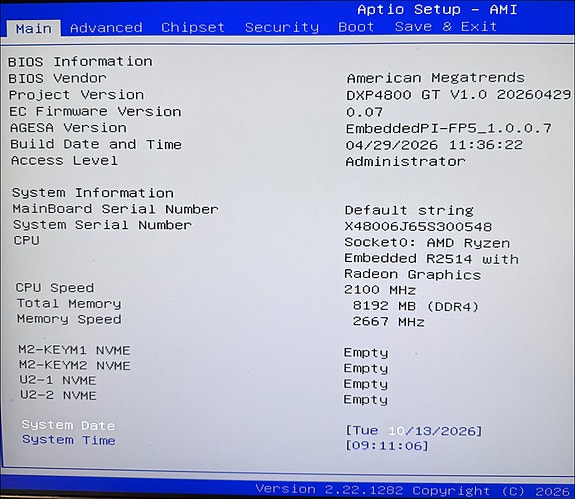Click the Aptio Setup - AMI title
The width and height of the screenshot is (575, 499).
tap(437, 10)
